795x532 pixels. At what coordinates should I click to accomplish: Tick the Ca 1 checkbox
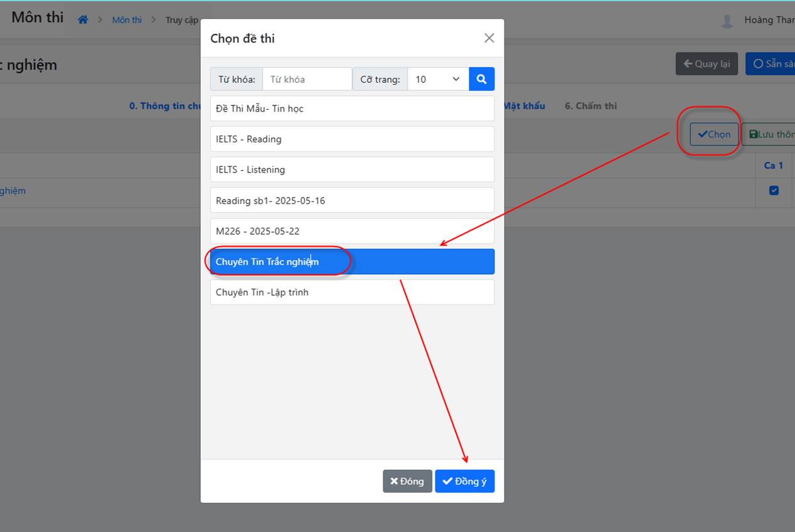pos(774,191)
